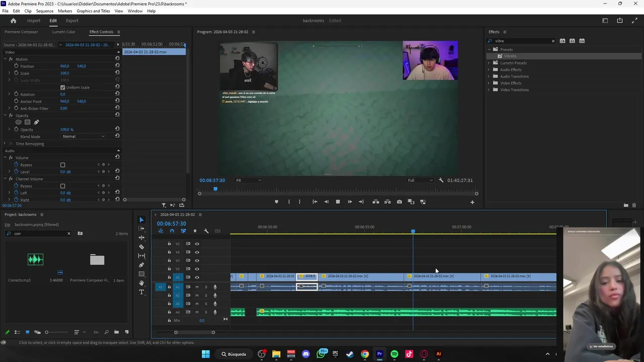644x362 pixels.
Task: Toggle Linked Selection in timeline
Action: point(183,231)
